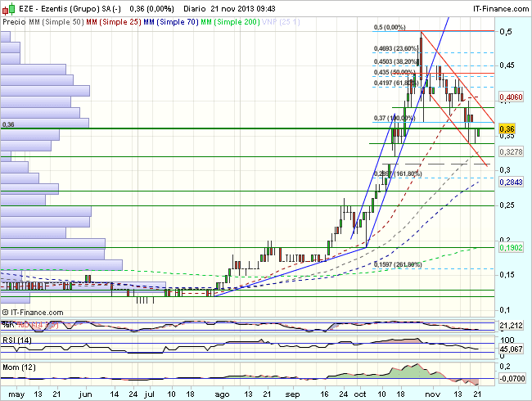Click the 0,45 price axis label

507,65
